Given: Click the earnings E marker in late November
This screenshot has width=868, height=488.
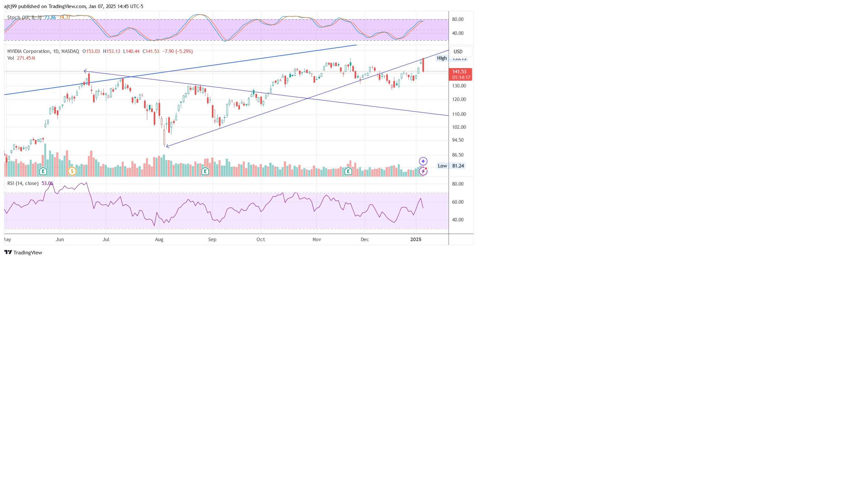Looking at the screenshot, I should 348,171.
